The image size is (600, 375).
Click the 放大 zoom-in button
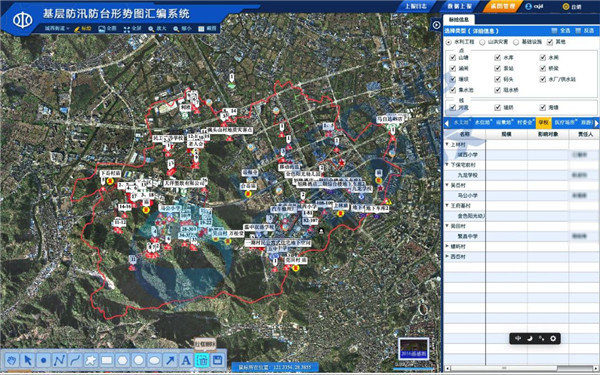click(x=157, y=29)
